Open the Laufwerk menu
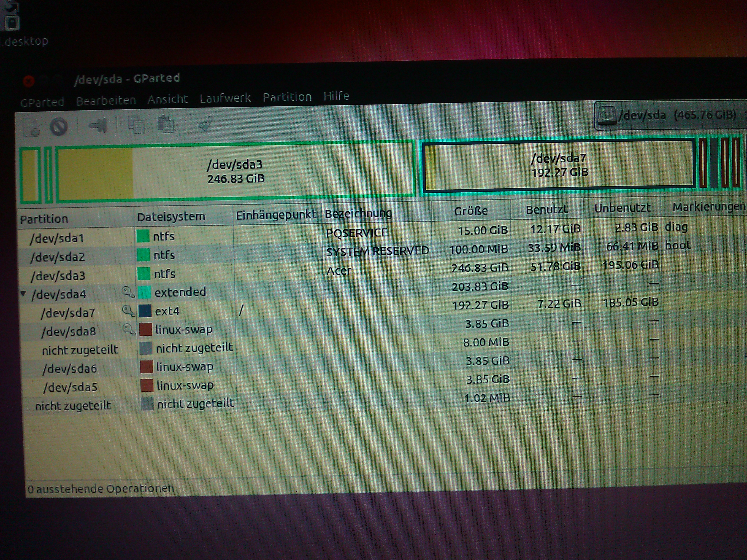This screenshot has width=747, height=560. [x=225, y=98]
